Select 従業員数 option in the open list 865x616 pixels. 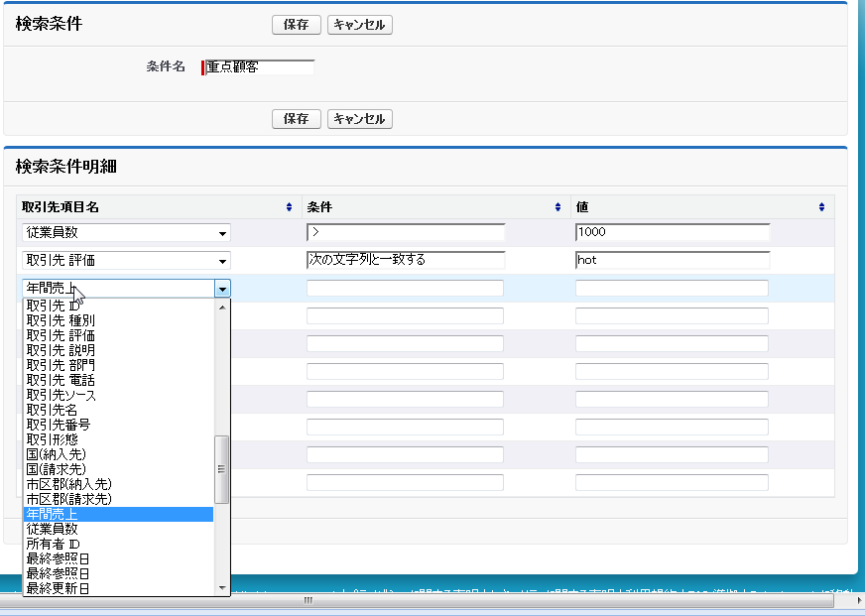119,529
